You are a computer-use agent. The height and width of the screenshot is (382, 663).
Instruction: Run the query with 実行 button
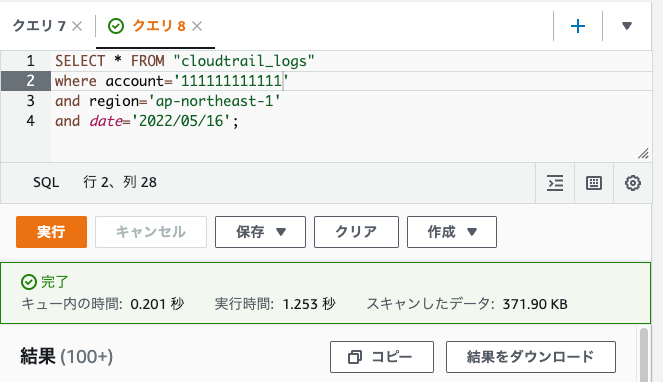point(52,232)
